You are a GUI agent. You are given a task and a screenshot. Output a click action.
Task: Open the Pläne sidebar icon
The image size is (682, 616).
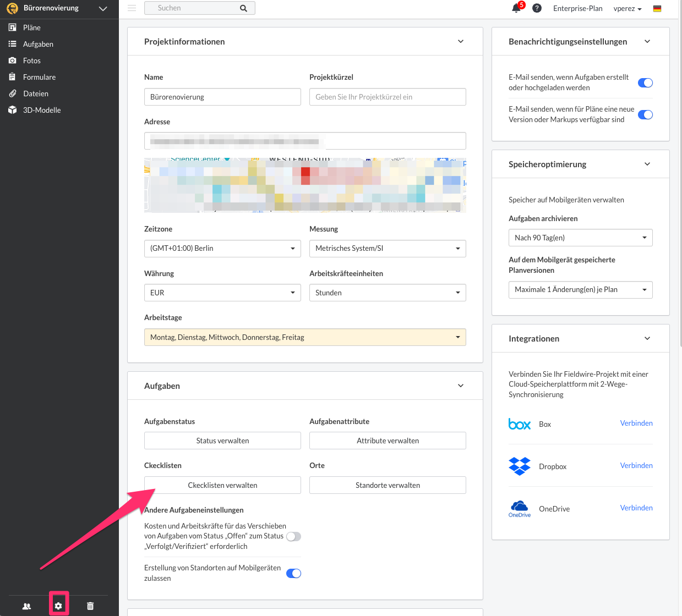click(x=12, y=28)
